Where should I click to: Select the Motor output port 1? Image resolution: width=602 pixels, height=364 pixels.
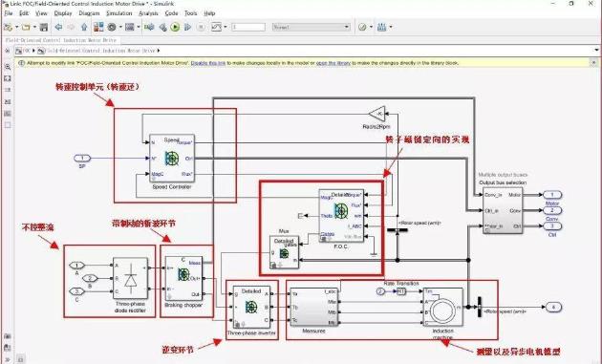[552, 195]
